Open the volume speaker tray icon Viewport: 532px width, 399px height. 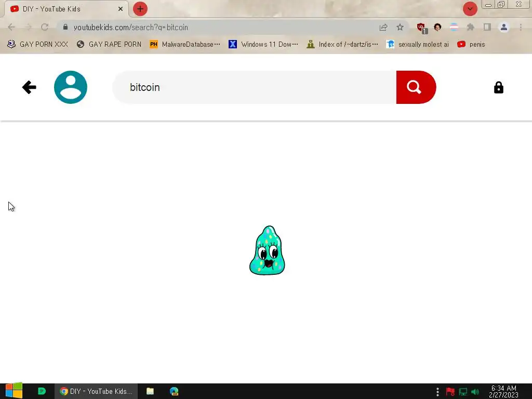tap(475, 392)
